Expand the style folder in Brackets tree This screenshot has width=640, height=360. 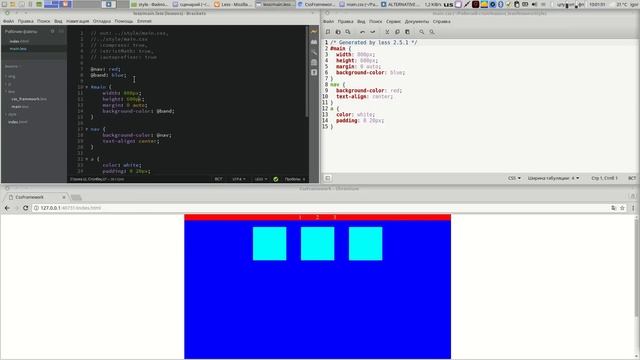pos(11,114)
